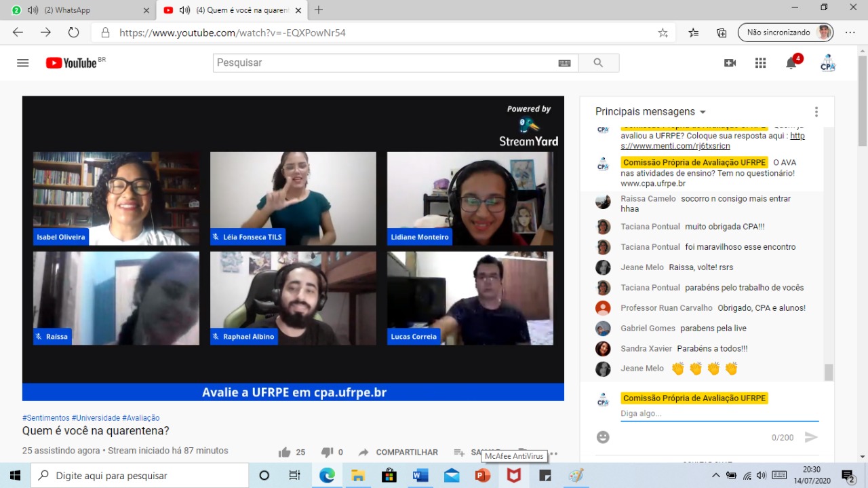The image size is (868, 488).
Task: Click the magnifier search button
Action: tap(598, 63)
